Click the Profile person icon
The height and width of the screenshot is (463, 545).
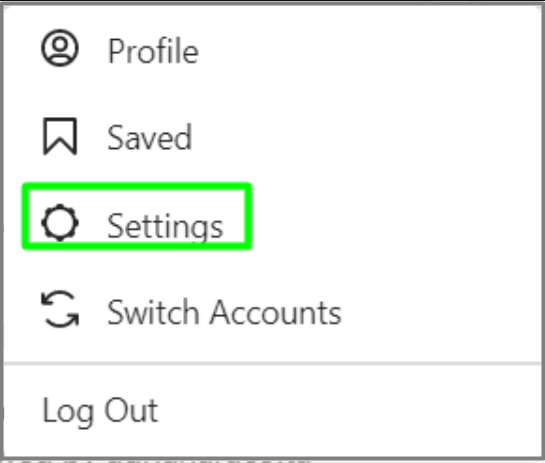(x=60, y=48)
